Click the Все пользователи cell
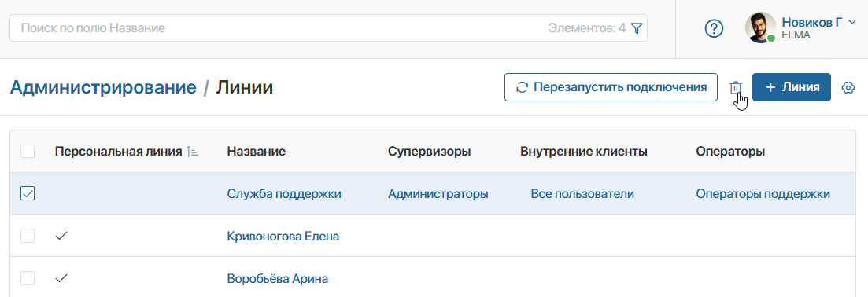Screen dimensions: 868x297 582,194
